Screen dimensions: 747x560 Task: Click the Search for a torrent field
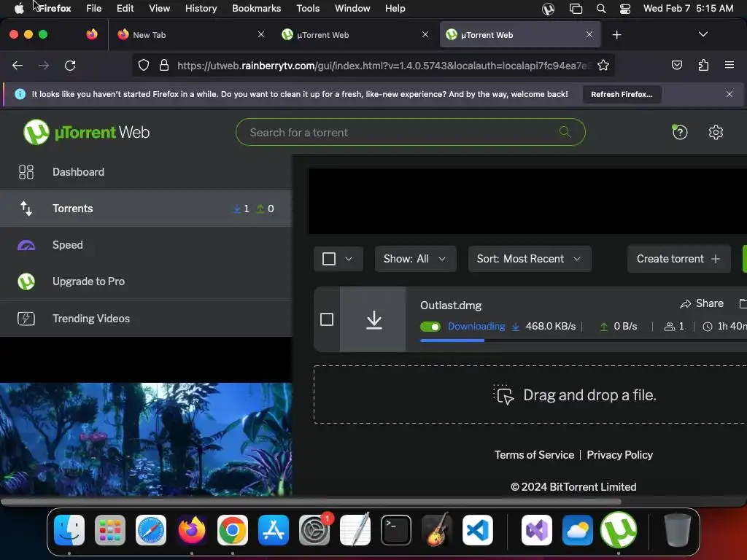[410, 132]
